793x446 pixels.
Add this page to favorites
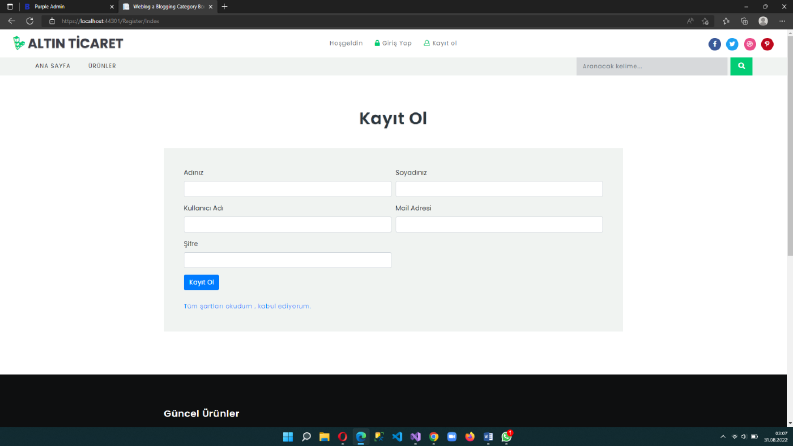point(705,21)
